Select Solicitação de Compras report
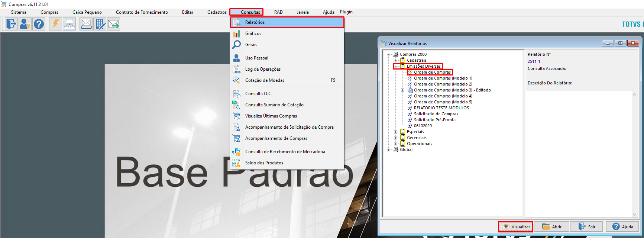Viewport: 644px width, 238px height. tap(436, 114)
